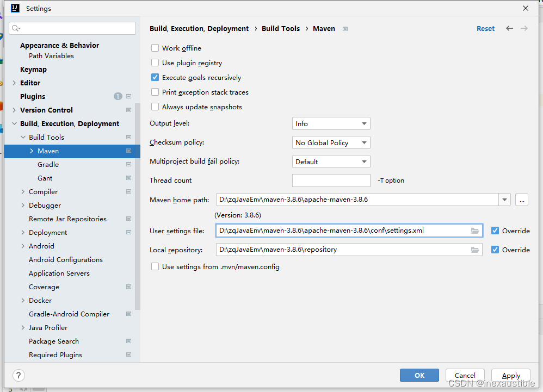This screenshot has width=543, height=392.
Task: Click the Reset link
Action: point(485,29)
